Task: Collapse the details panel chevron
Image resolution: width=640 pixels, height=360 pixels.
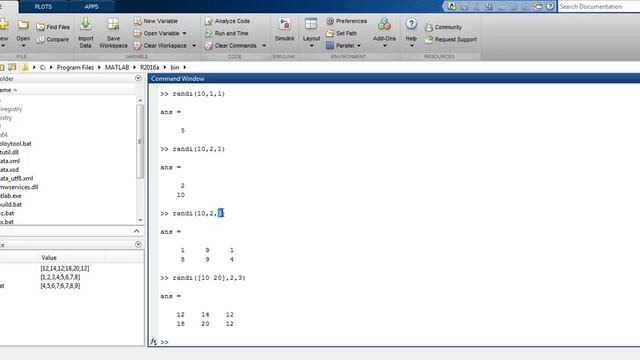Action: 136,231
